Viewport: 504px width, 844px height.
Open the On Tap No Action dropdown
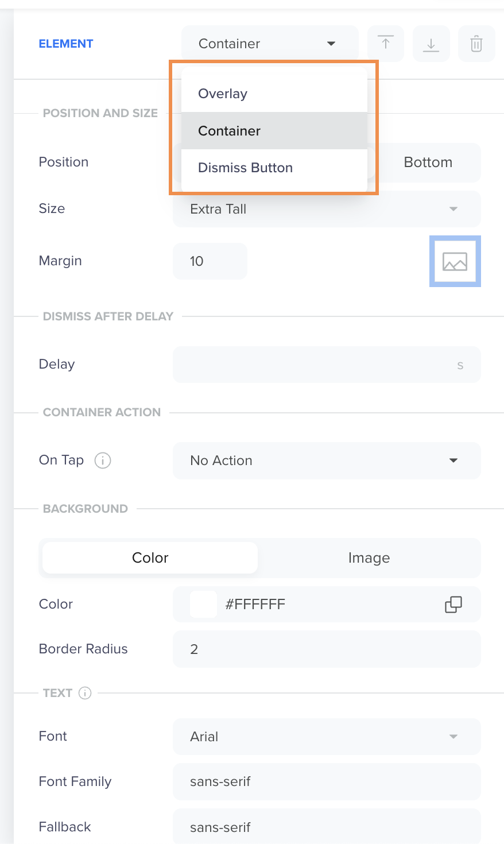(x=327, y=460)
